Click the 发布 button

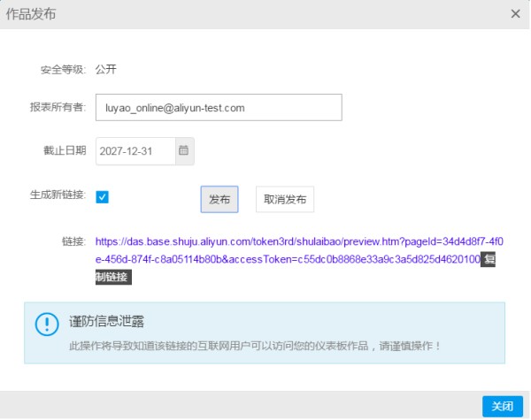pyautogui.click(x=219, y=199)
